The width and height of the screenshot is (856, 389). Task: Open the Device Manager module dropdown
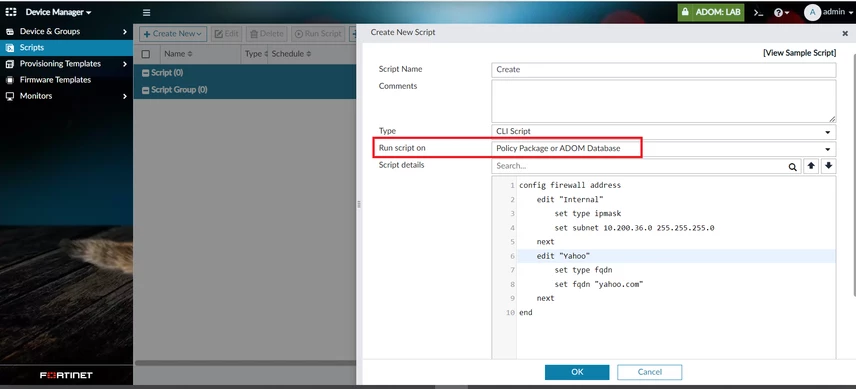click(x=58, y=12)
